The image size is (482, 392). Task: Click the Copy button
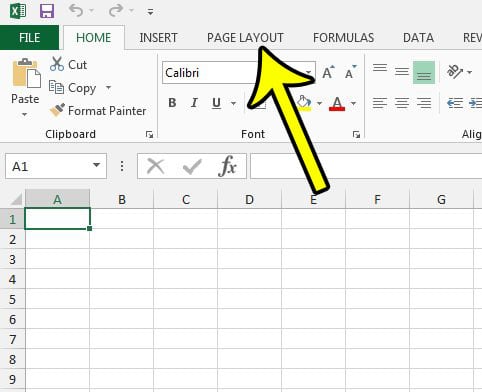pyautogui.click(x=73, y=88)
